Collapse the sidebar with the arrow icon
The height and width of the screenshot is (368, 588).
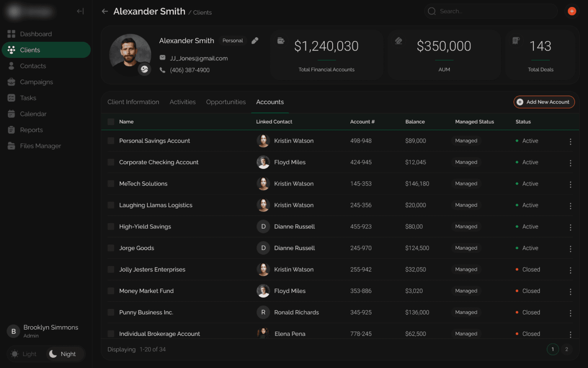coord(80,11)
